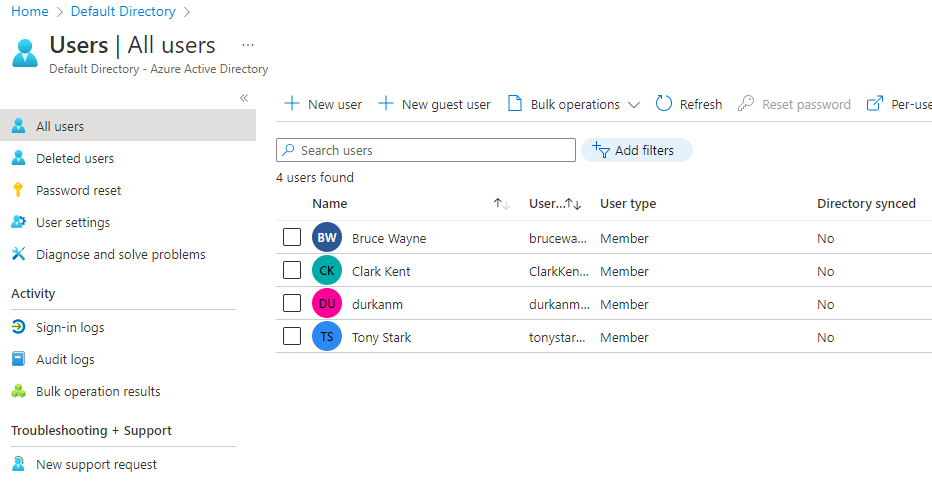Expand the Bulk operations dropdown chevron
The height and width of the screenshot is (487, 932).
634,105
